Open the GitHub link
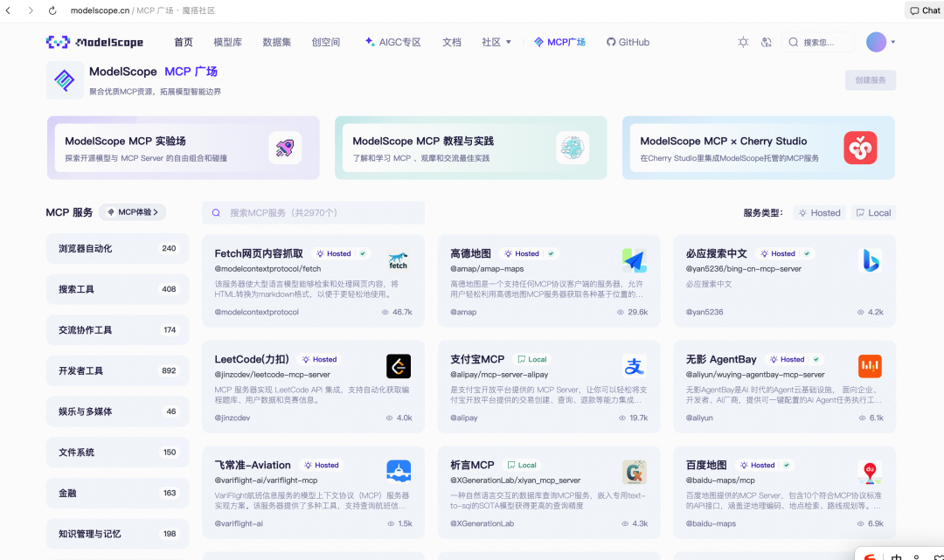The image size is (944, 560). click(x=628, y=41)
